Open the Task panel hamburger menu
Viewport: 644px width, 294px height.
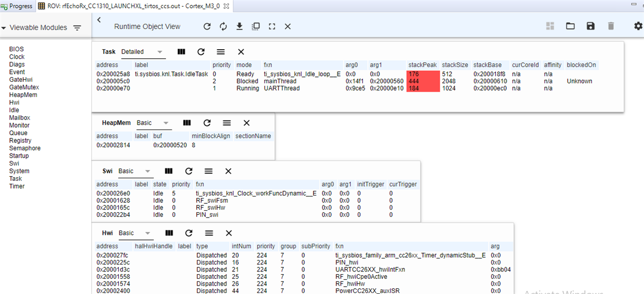click(220, 52)
